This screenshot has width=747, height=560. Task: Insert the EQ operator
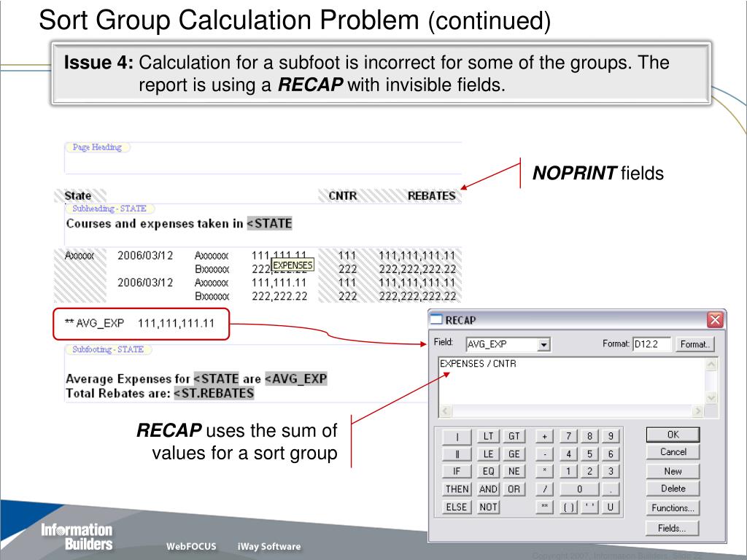point(488,472)
